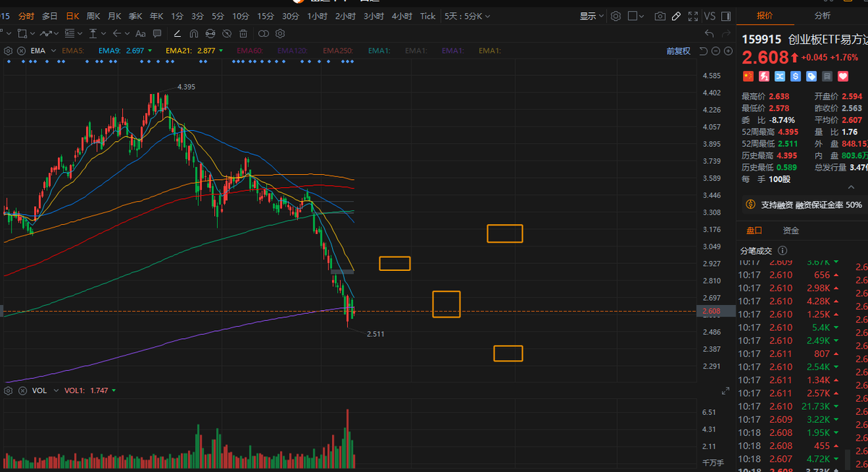This screenshot has width=868, height=472.
Task: Select the 周K weekly candlestick period
Action: (x=93, y=16)
